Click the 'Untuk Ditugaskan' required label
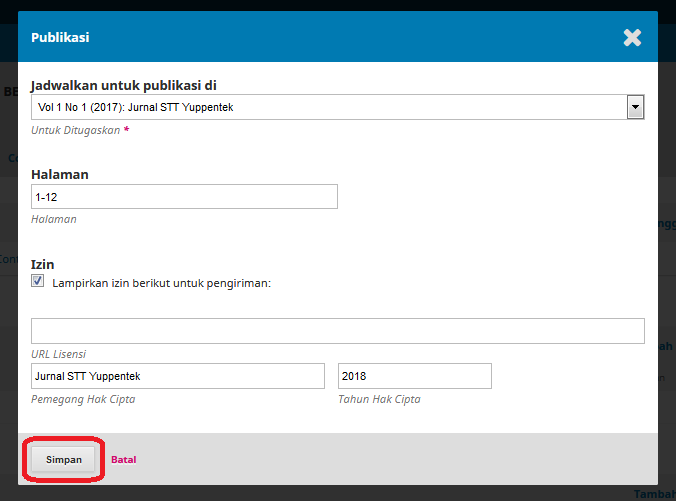 tap(76, 131)
